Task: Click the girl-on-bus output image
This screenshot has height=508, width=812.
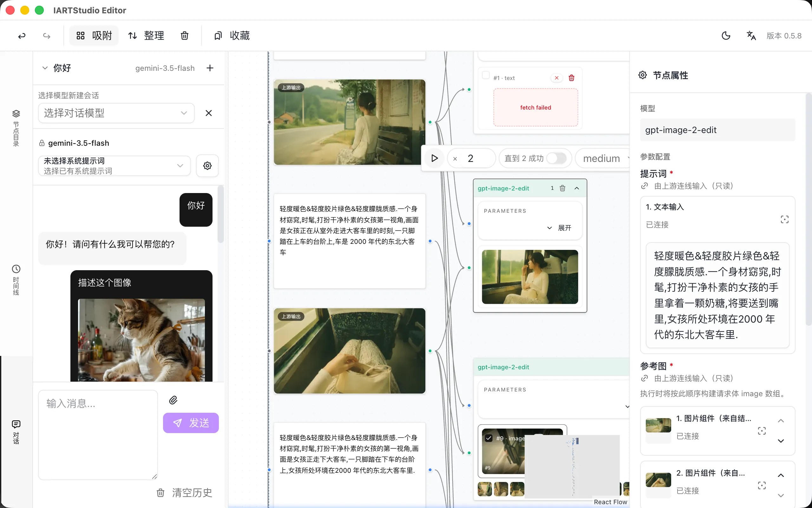Action: point(530,277)
